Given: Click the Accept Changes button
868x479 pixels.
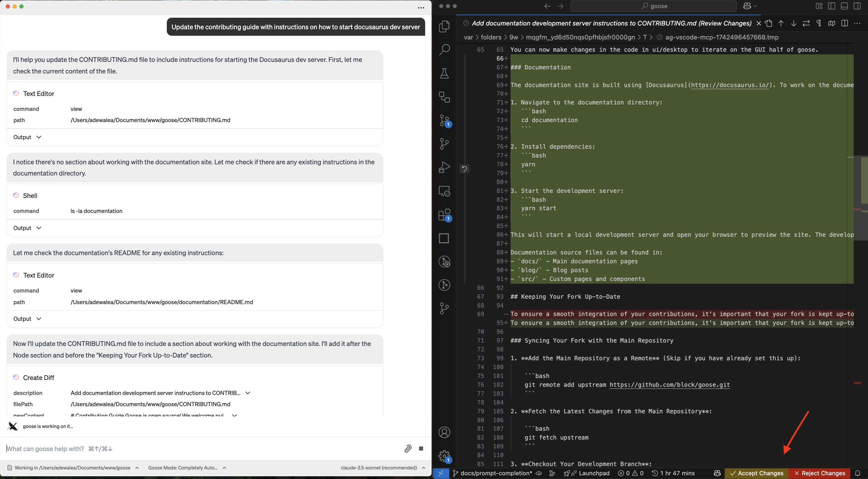Looking at the screenshot, I should click(756, 473).
